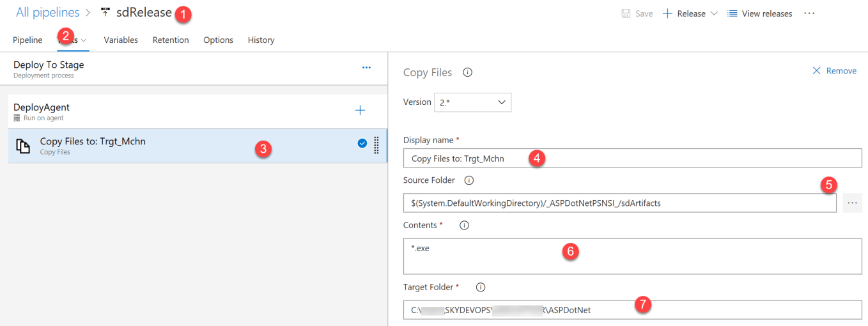
Task: Switch to the Variables tab
Action: (x=121, y=40)
